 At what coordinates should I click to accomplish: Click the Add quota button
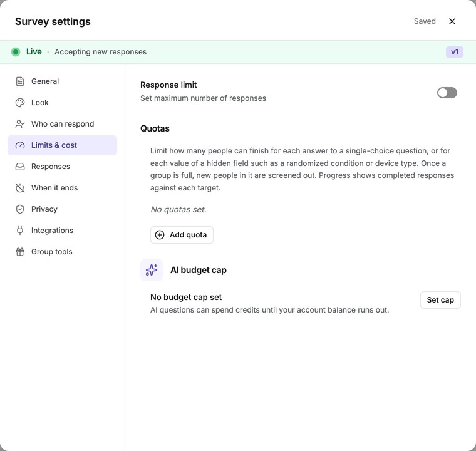(x=182, y=235)
